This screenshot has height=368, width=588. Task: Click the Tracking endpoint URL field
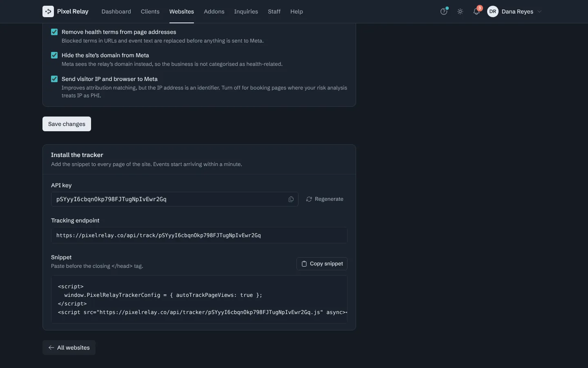click(199, 235)
